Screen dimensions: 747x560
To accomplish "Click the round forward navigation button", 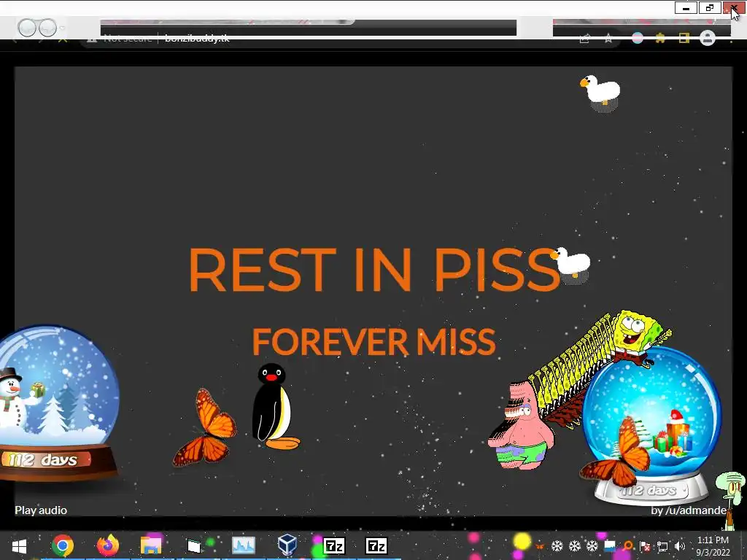I will pyautogui.click(x=47, y=28).
